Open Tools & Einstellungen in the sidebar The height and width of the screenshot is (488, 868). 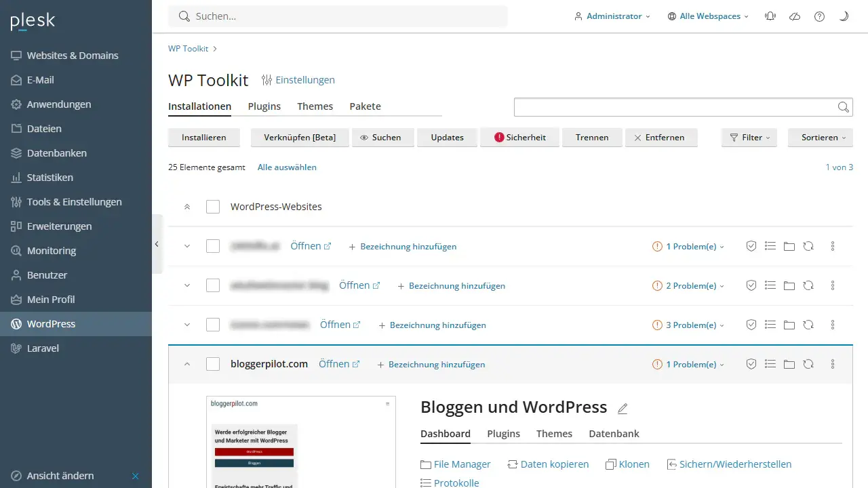coord(76,202)
